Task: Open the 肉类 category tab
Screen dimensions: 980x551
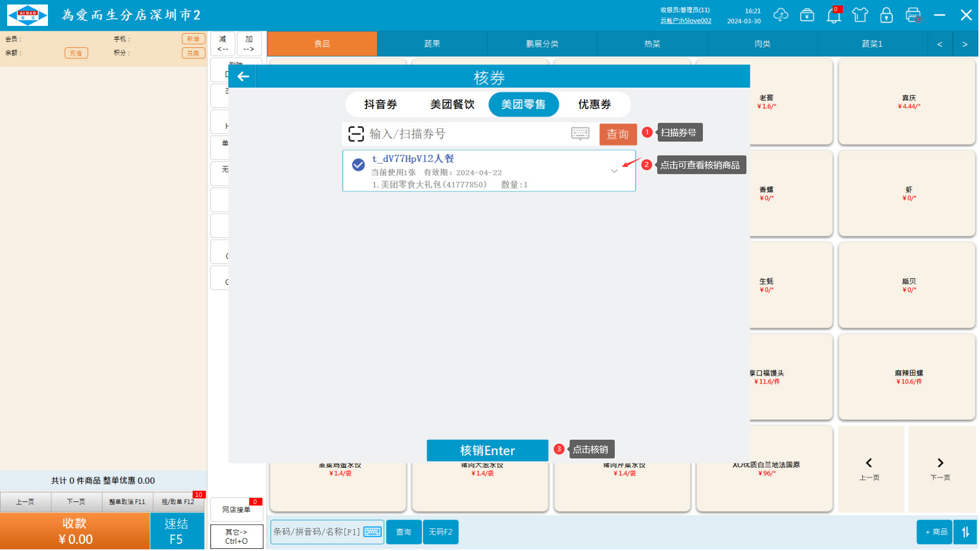Action: (x=762, y=44)
